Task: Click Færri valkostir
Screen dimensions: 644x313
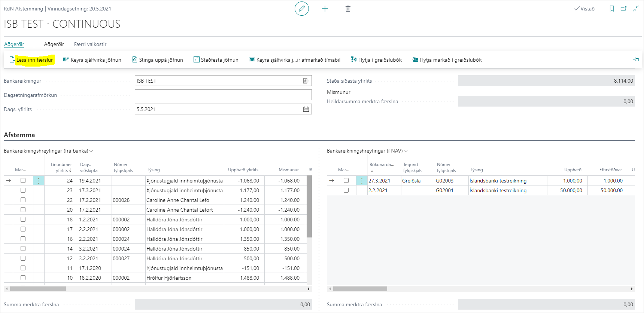Action: point(90,44)
